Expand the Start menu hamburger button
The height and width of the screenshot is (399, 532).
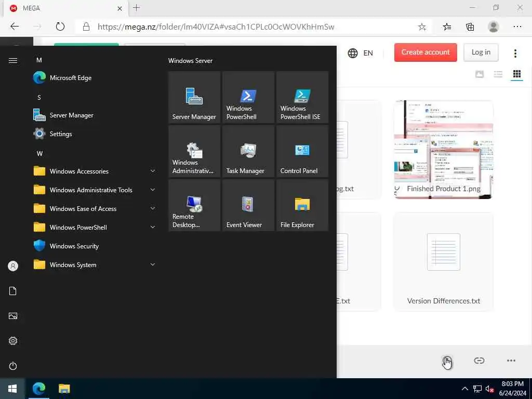click(x=13, y=60)
